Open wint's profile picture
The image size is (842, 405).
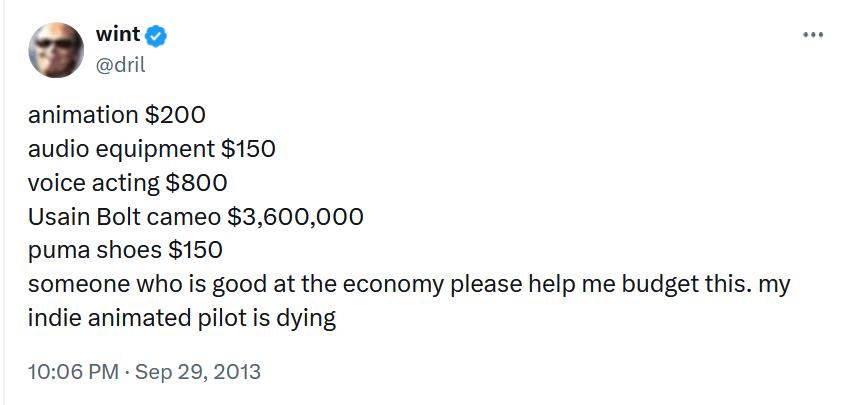tap(58, 50)
